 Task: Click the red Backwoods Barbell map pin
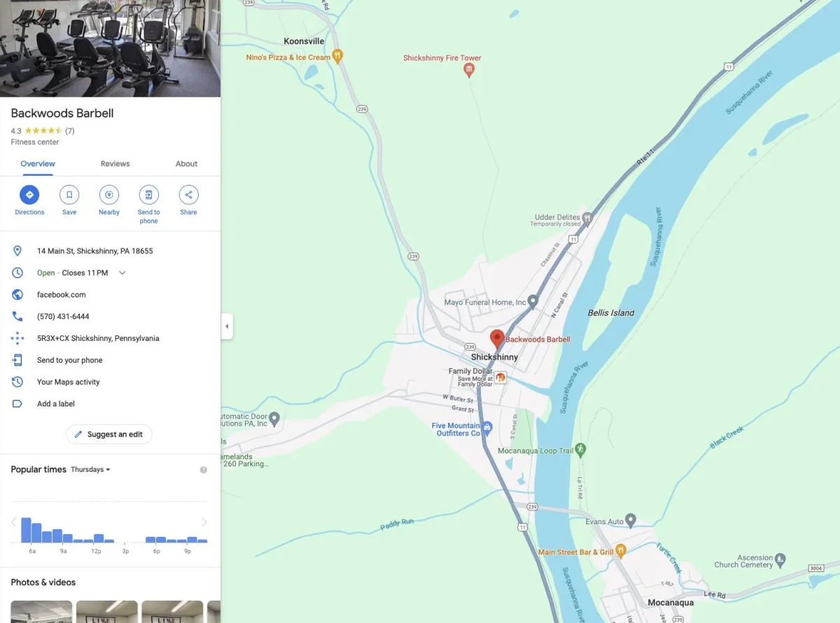[497, 339]
